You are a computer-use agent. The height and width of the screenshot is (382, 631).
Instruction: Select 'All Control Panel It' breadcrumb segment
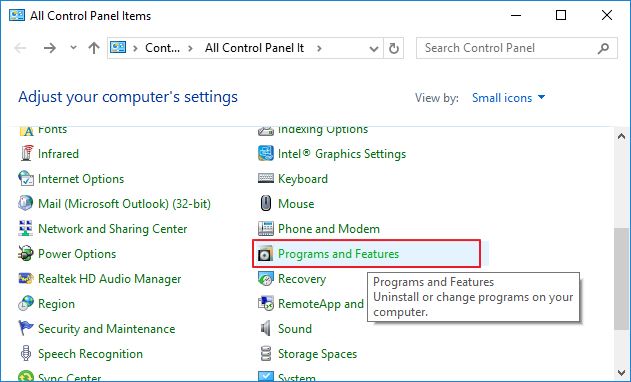pos(254,48)
